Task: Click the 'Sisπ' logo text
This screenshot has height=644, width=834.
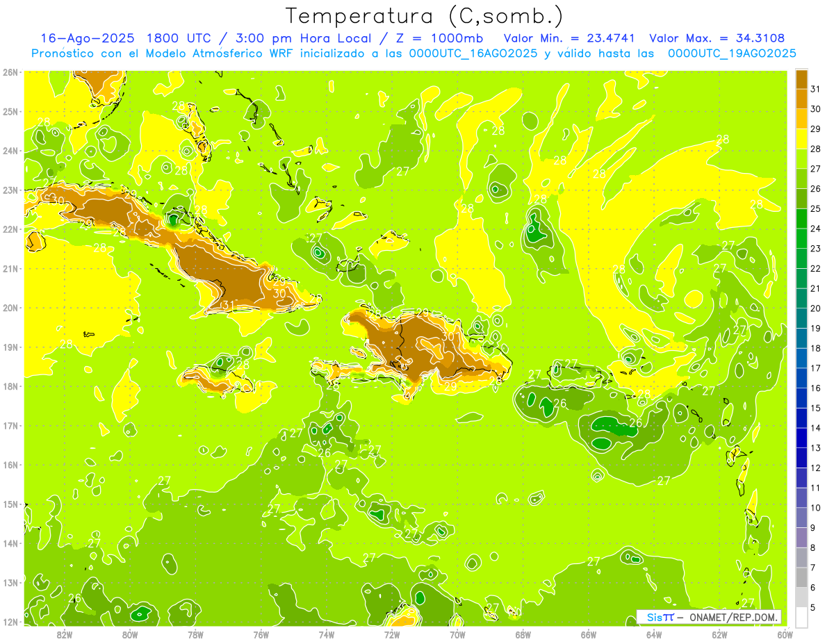Action: click(x=660, y=617)
